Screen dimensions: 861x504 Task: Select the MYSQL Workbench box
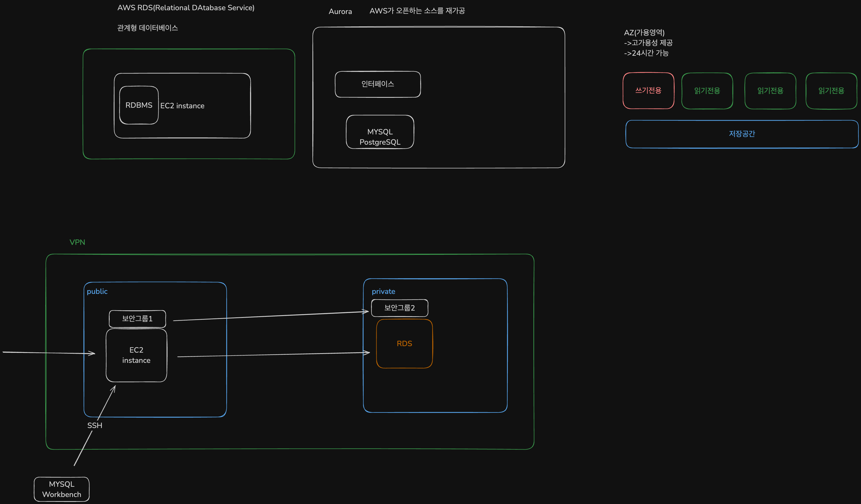coord(61,489)
